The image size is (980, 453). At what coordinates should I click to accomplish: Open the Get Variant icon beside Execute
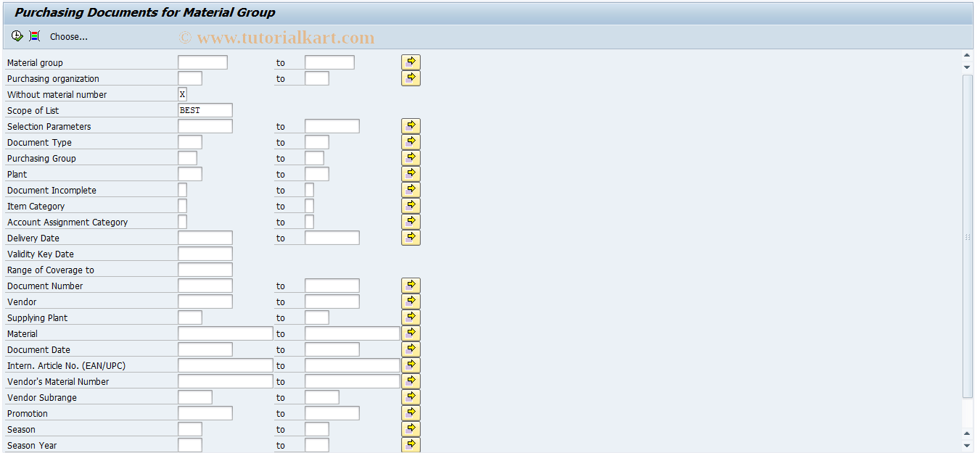(x=33, y=36)
